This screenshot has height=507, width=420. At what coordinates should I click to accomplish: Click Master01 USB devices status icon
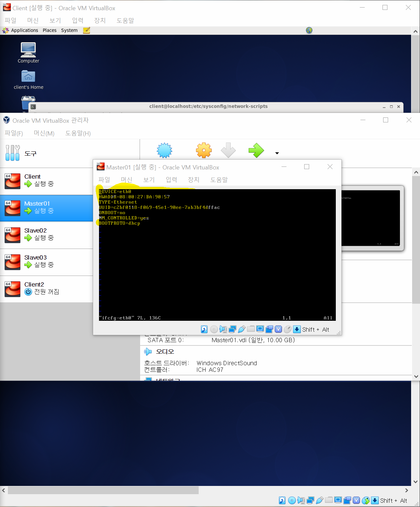point(241,329)
